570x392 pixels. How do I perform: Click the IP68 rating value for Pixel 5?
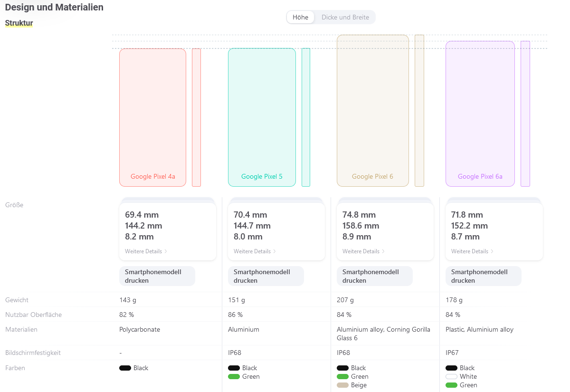coord(235,353)
